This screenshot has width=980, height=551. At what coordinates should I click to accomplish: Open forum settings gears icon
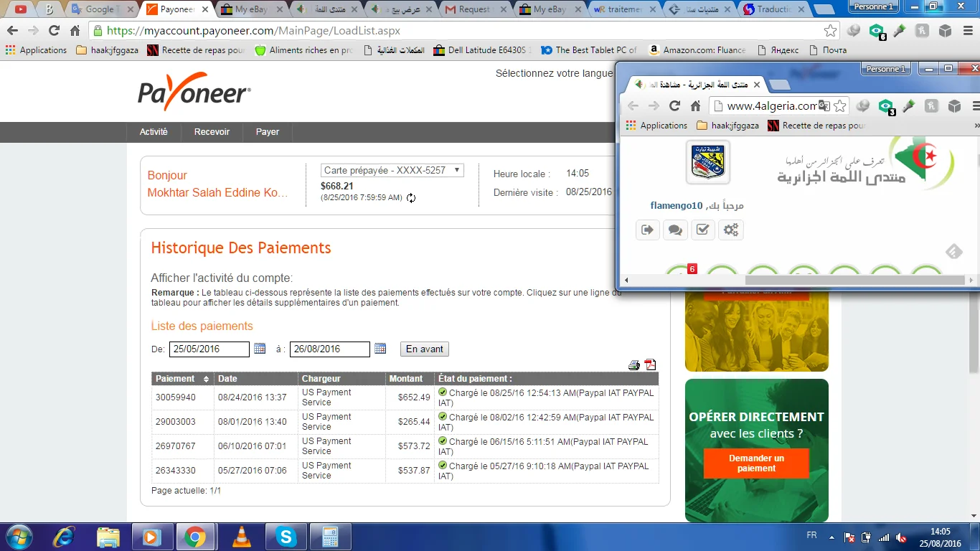point(730,230)
